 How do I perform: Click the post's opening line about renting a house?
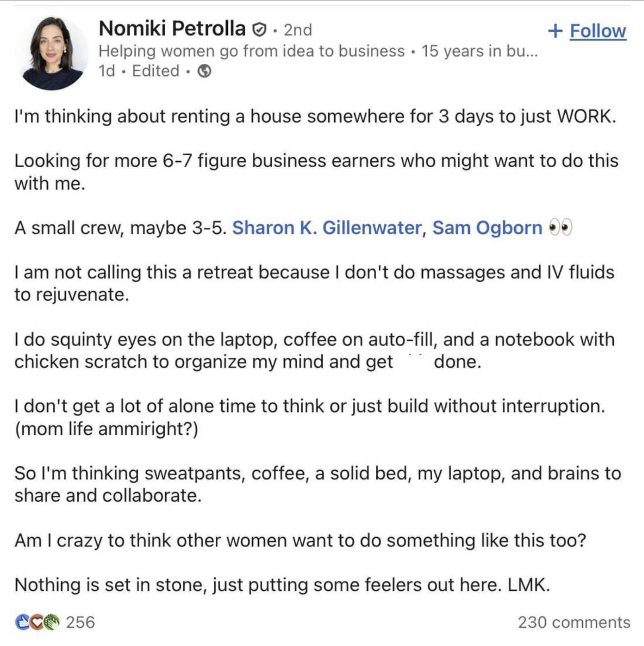point(315,116)
